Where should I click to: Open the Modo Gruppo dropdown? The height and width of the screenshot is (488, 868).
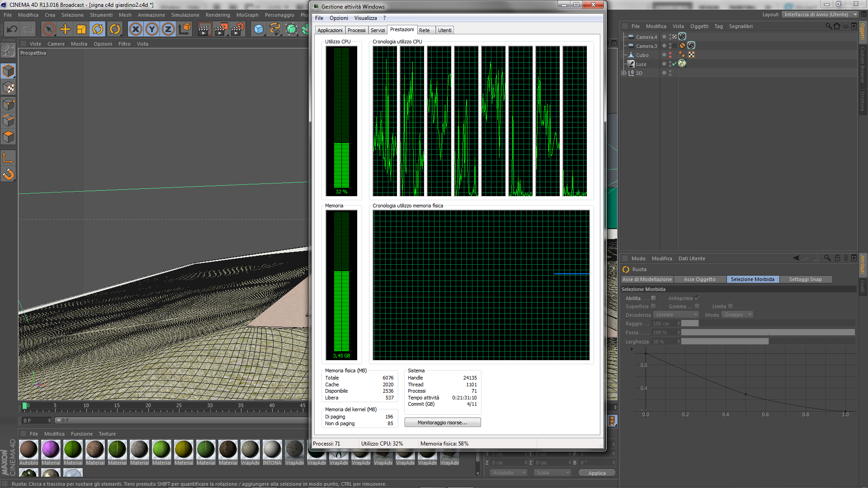737,315
